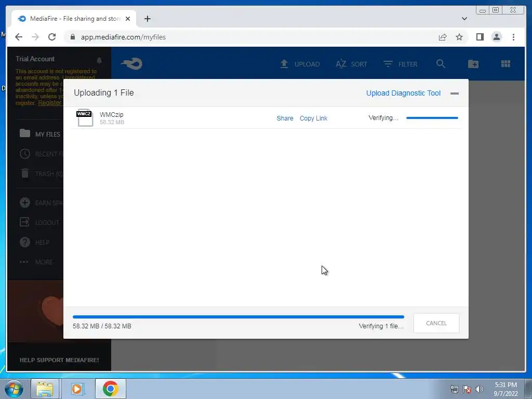
Task: Click the 58.32 MB / 58.32 MB status text
Action: tap(102, 326)
